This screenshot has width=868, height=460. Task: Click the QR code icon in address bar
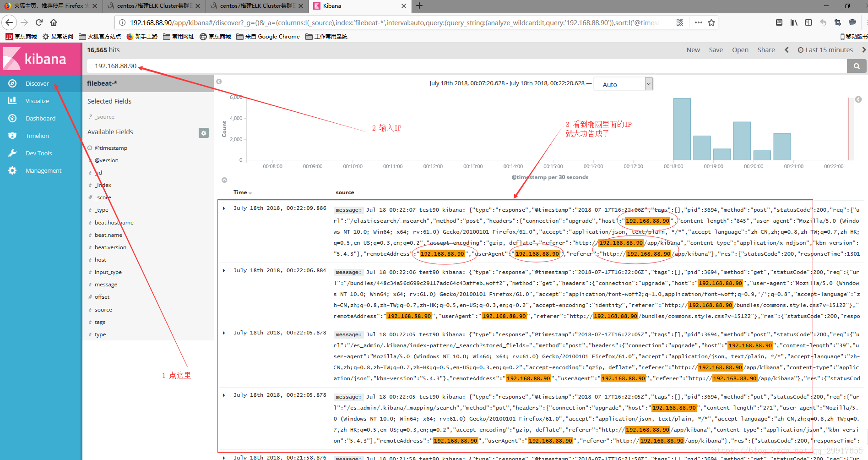680,22
